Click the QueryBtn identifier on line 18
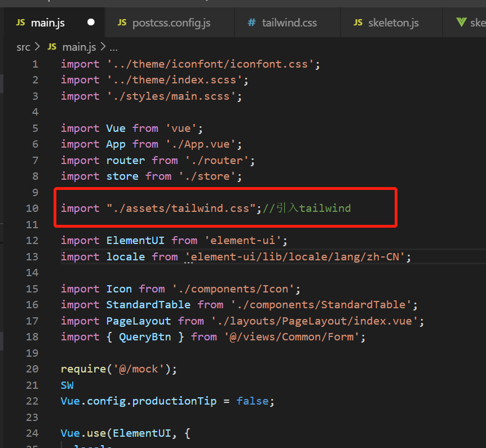 [145, 337]
